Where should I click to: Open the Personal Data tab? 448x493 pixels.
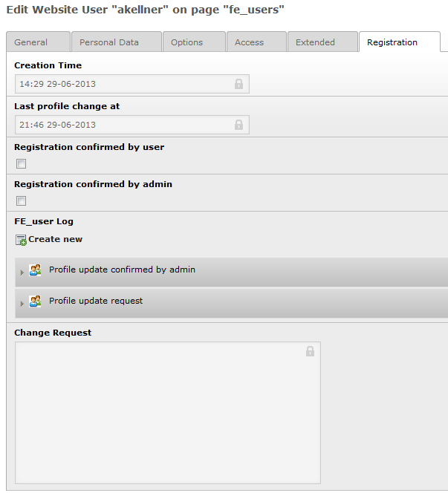[109, 42]
